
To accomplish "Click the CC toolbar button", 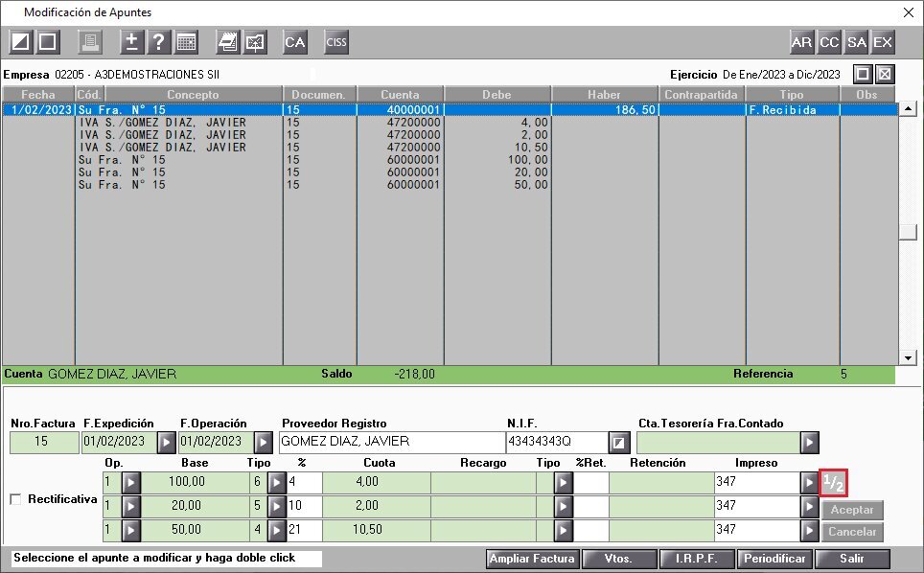I will coord(829,42).
